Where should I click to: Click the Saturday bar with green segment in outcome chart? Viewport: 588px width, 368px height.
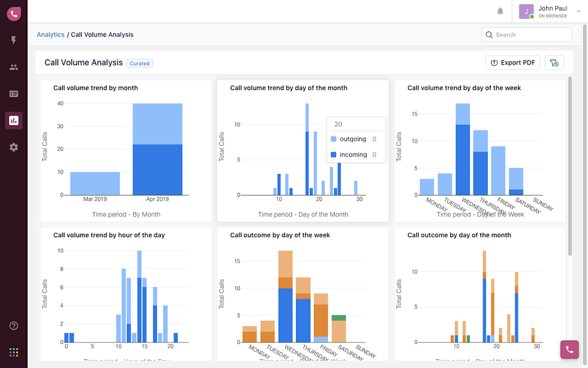coord(338,329)
